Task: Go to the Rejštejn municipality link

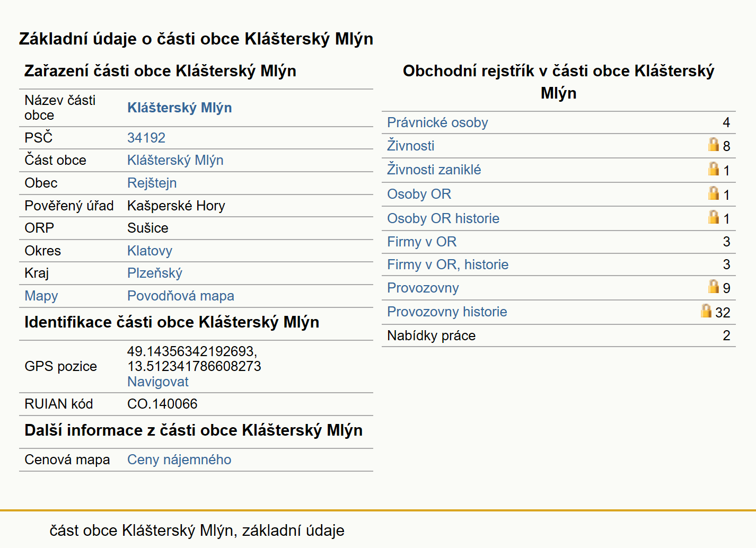Action: (x=152, y=183)
